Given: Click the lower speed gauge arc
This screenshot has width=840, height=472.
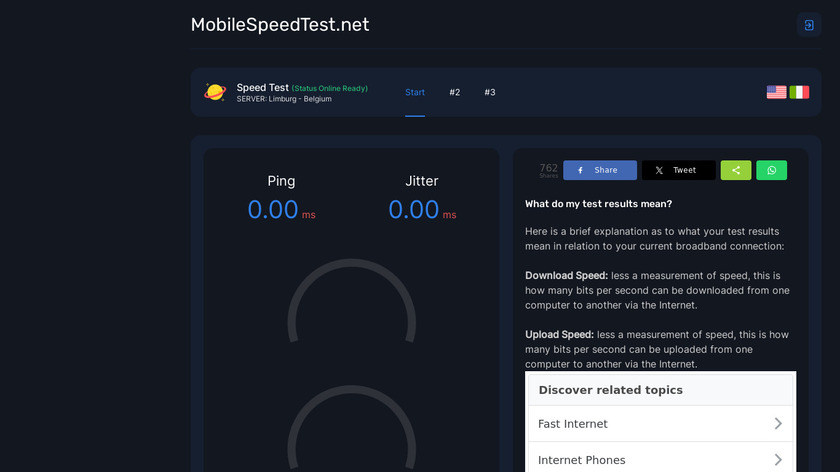Looking at the screenshot, I should point(351,398).
